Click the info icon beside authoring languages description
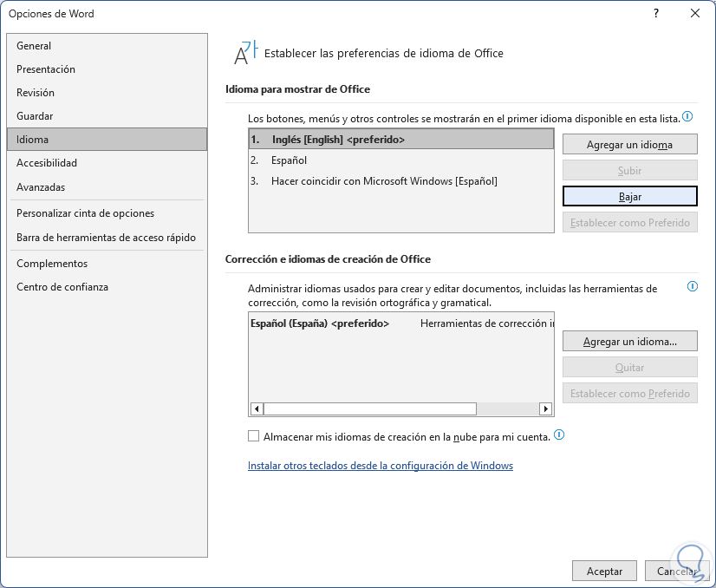The width and height of the screenshot is (716, 588). [692, 286]
